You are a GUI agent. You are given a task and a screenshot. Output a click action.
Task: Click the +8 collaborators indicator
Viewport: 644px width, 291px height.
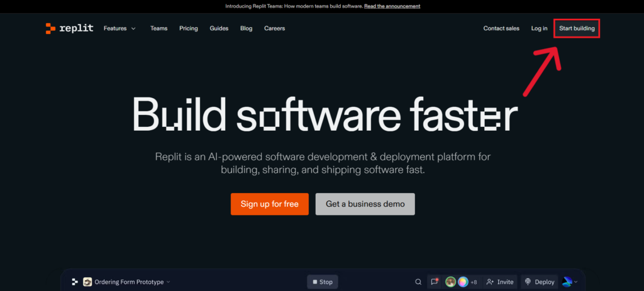(473, 282)
